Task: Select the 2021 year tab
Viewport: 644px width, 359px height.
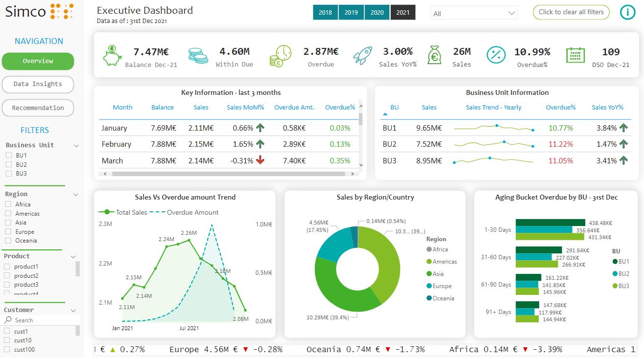Action: 403,12
